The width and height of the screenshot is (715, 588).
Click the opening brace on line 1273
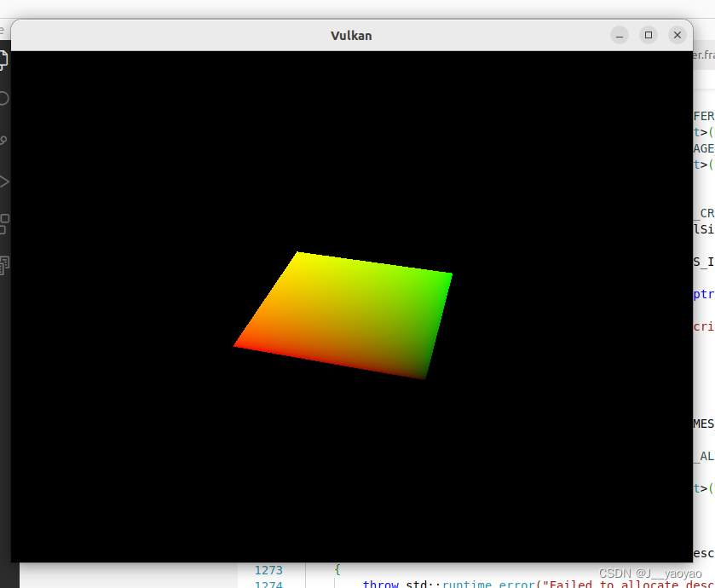coord(337,569)
